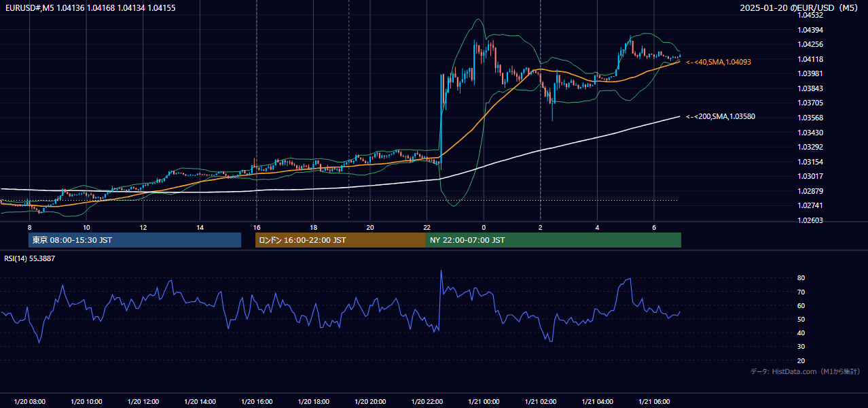Click price axis value 1.02879

pos(811,191)
